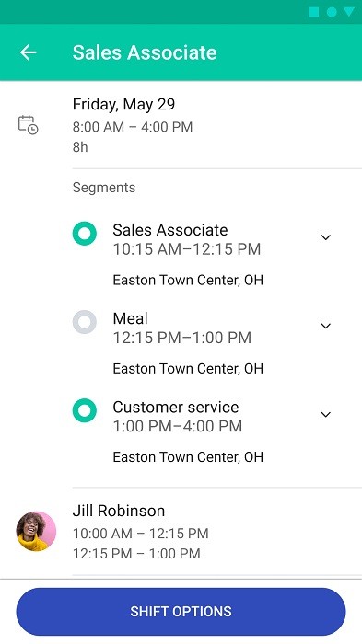Click the calendar clock shift icon
The image size is (362, 644).
click(x=28, y=125)
